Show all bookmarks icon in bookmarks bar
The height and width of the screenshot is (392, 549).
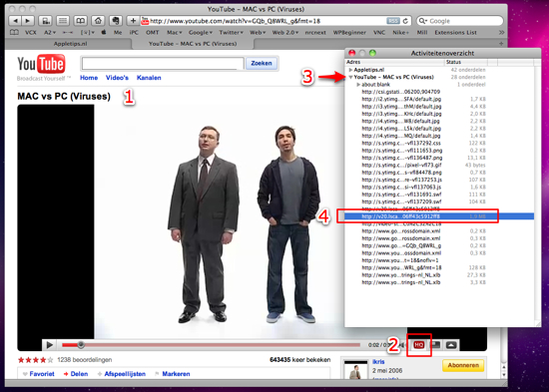click(x=14, y=32)
